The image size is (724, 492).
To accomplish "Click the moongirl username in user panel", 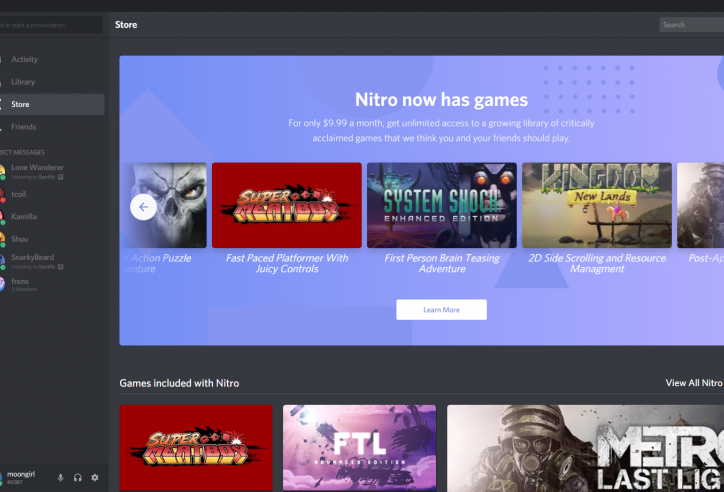I will tap(21, 474).
